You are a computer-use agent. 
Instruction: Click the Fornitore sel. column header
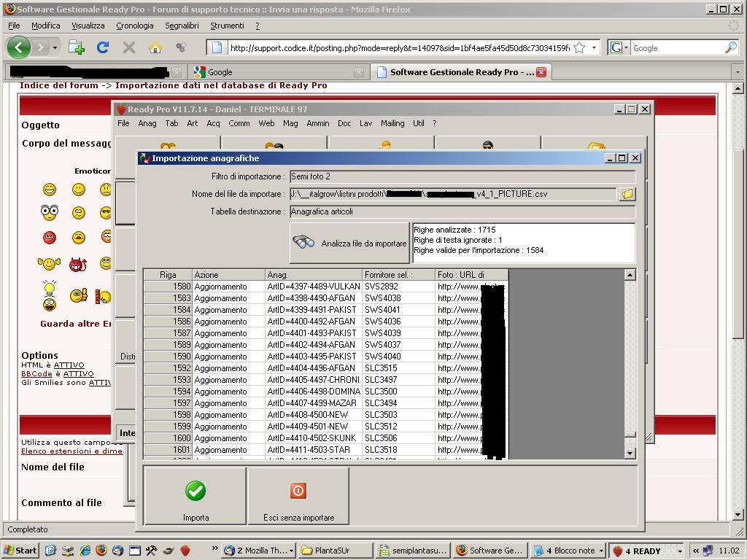pyautogui.click(x=398, y=275)
